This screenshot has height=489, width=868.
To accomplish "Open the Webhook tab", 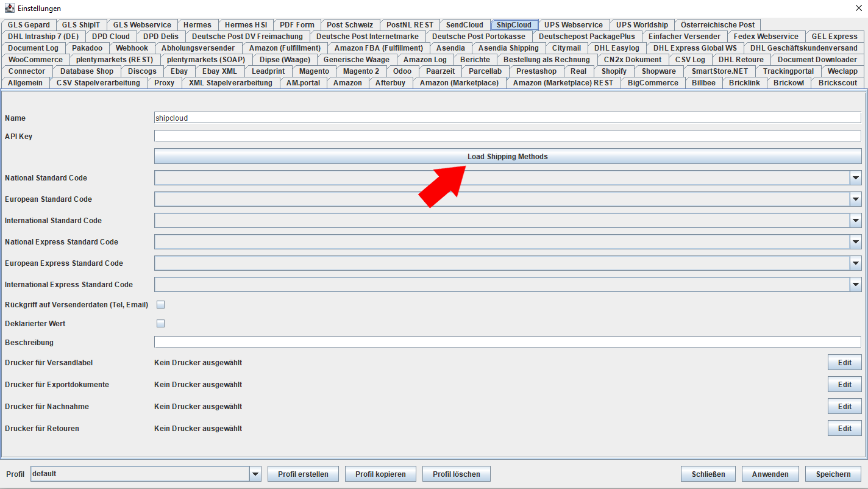I will coord(132,48).
